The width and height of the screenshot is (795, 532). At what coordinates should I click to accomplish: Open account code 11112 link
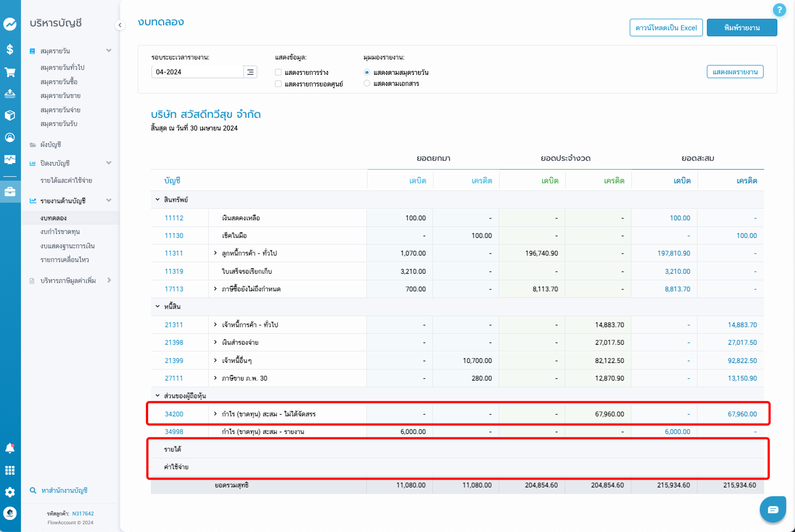tap(174, 218)
